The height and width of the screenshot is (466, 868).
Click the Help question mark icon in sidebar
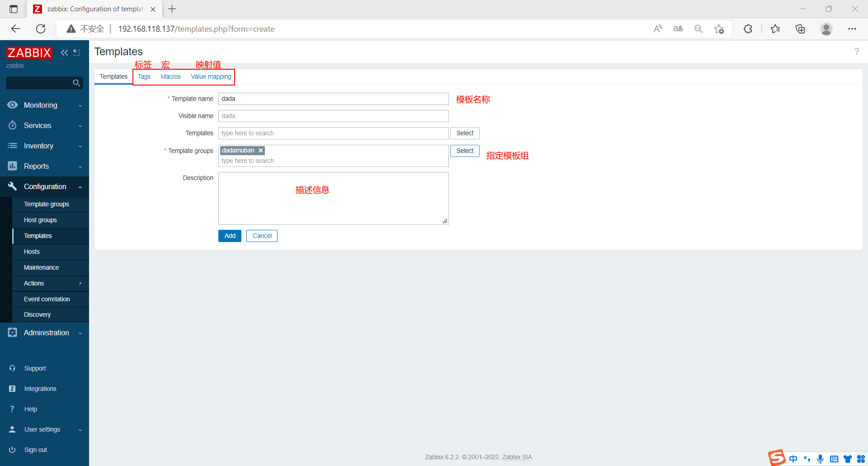pos(12,409)
